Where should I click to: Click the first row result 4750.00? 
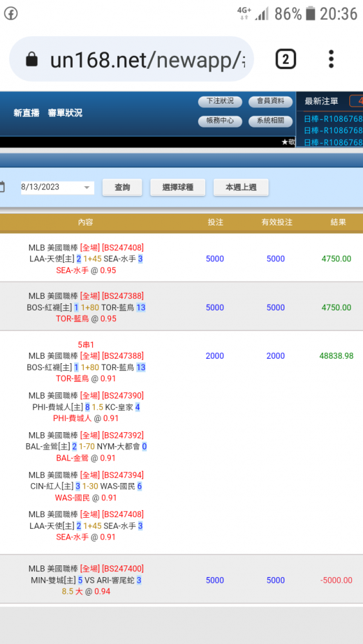pos(337,259)
